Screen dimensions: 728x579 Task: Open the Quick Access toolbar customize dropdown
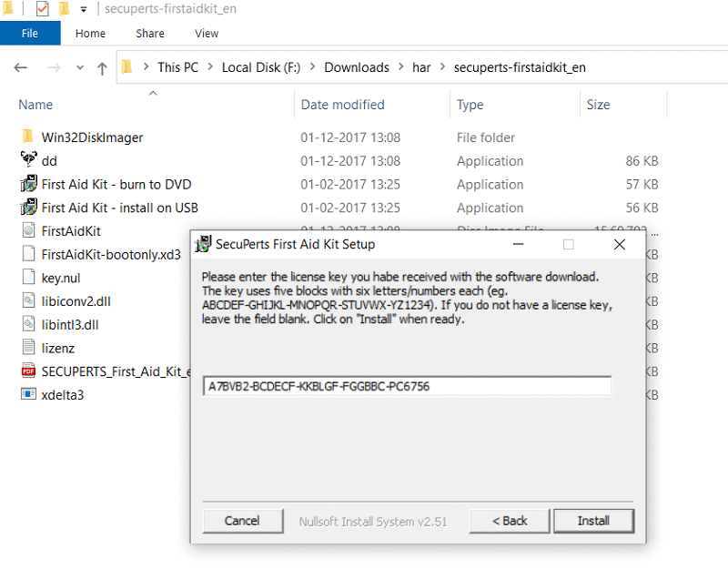tap(84, 10)
